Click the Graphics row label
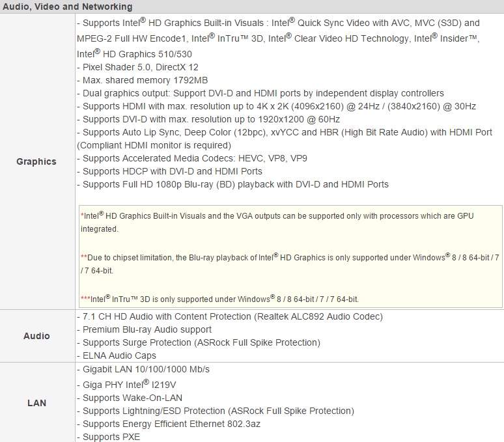 pos(36,161)
